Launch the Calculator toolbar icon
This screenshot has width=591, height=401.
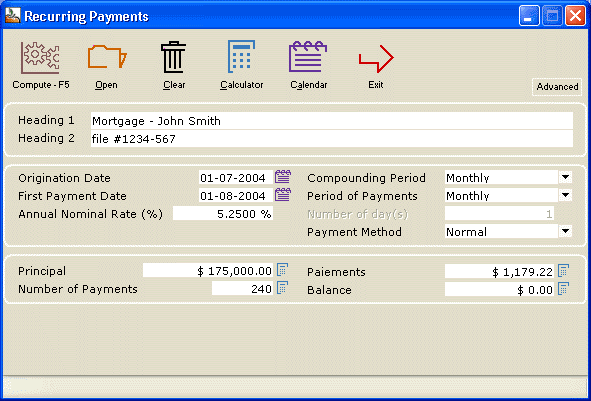point(241,57)
